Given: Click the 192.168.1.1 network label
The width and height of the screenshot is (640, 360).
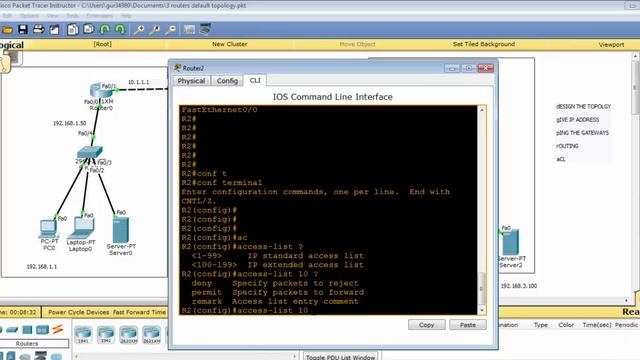Looking at the screenshot, I should [x=42, y=267].
